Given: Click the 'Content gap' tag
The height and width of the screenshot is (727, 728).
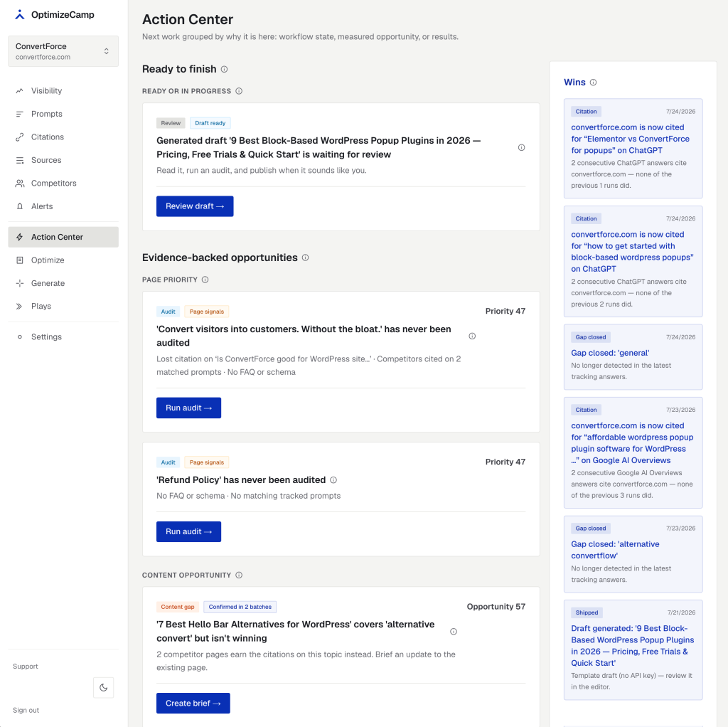Looking at the screenshot, I should (x=178, y=607).
